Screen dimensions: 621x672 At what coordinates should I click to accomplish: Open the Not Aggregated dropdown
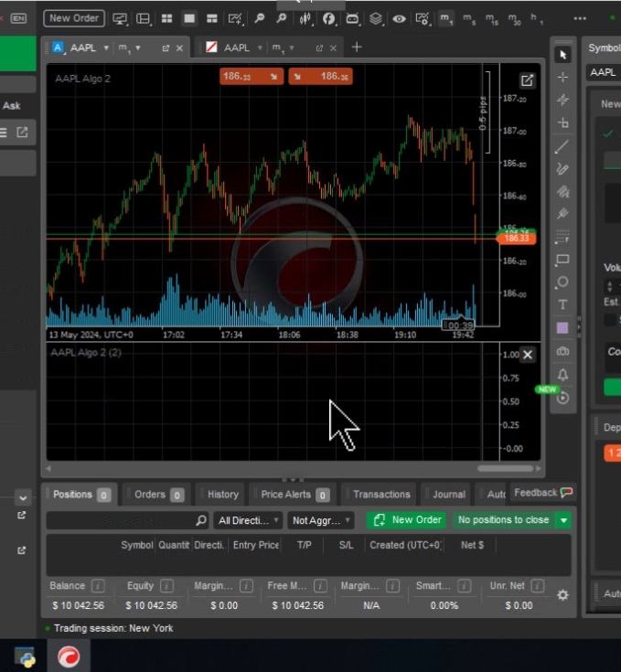[x=321, y=520]
